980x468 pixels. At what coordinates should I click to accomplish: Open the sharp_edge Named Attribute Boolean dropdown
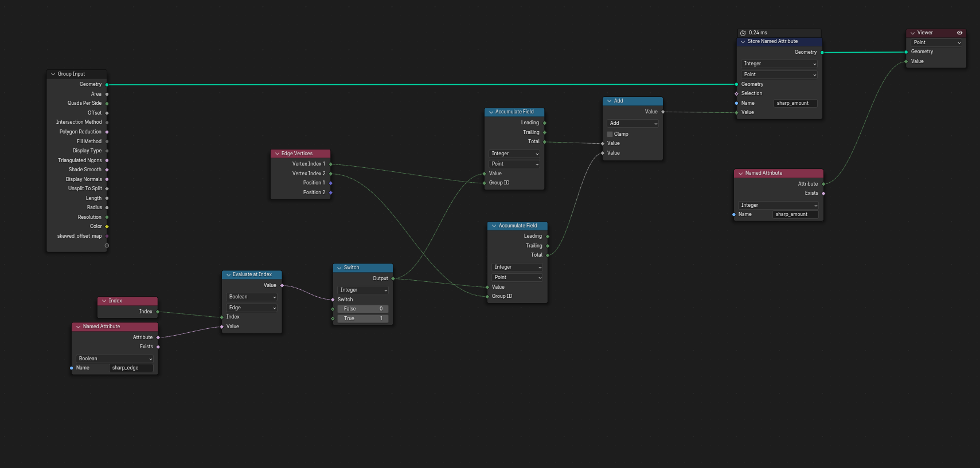pyautogui.click(x=115, y=359)
